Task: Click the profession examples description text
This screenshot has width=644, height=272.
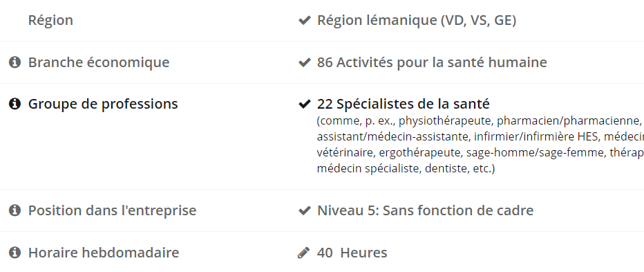Action: 480,145
